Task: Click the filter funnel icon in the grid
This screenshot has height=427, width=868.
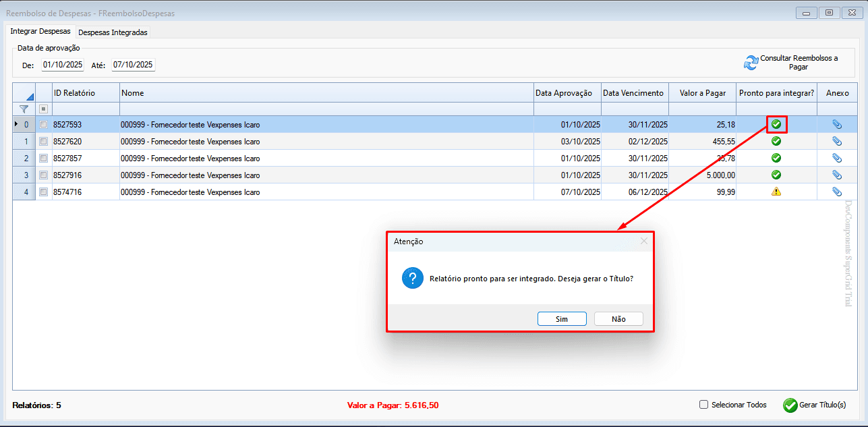Action: [x=24, y=109]
